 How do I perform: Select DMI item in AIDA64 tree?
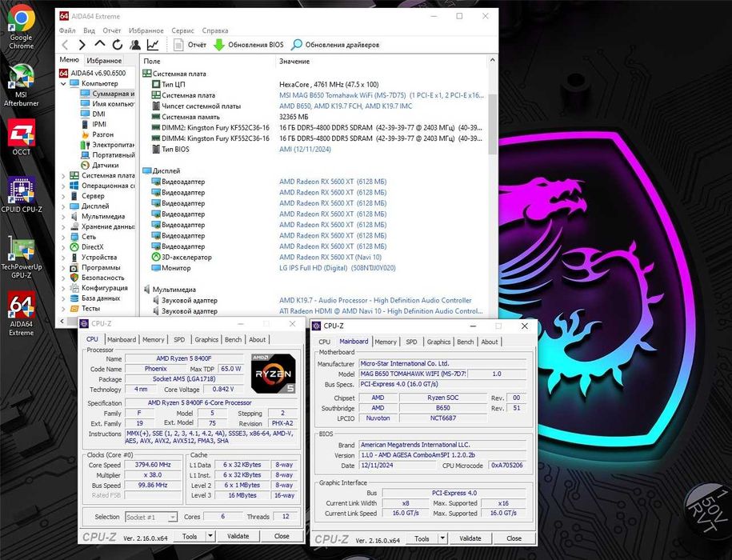[x=94, y=114]
